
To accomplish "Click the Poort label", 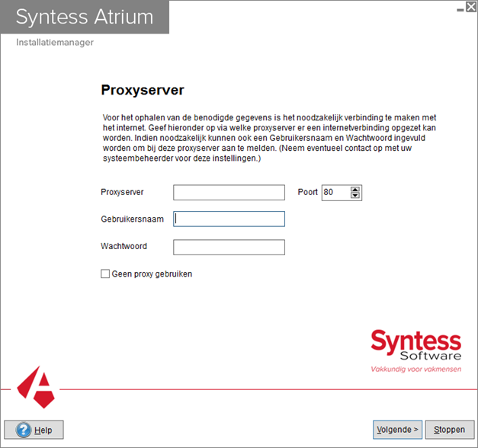I will tap(307, 192).
